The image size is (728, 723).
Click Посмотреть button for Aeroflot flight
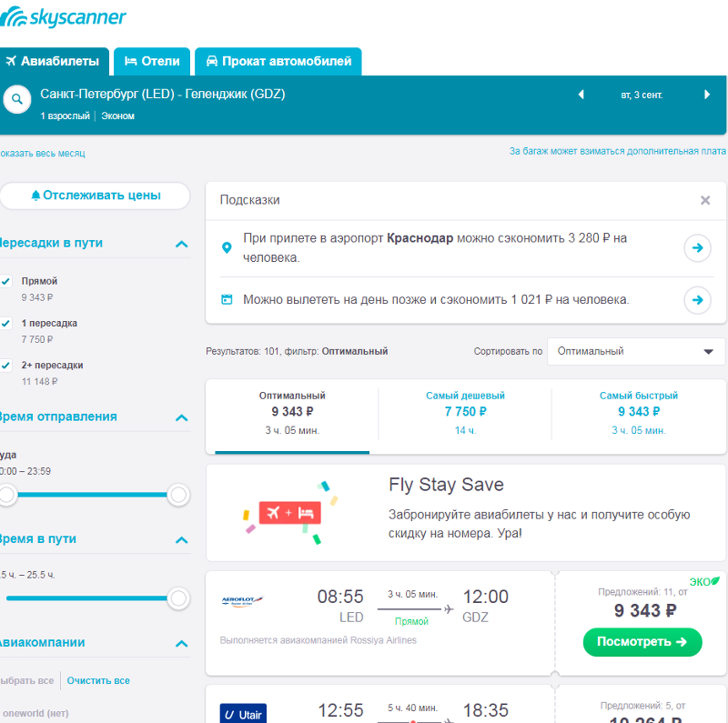coord(642,642)
